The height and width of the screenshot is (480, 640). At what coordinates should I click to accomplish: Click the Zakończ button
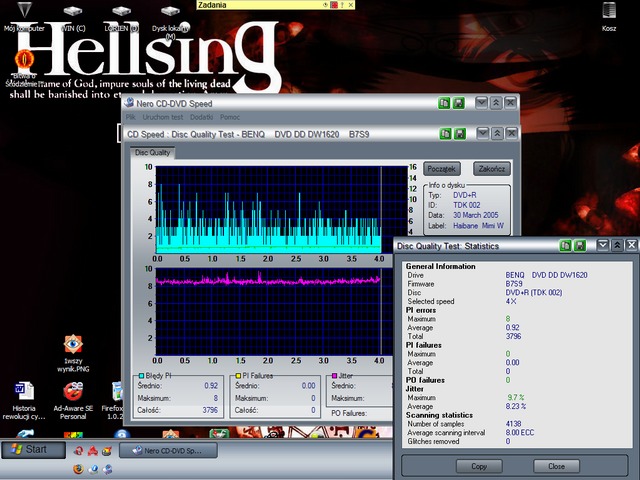coord(492,169)
